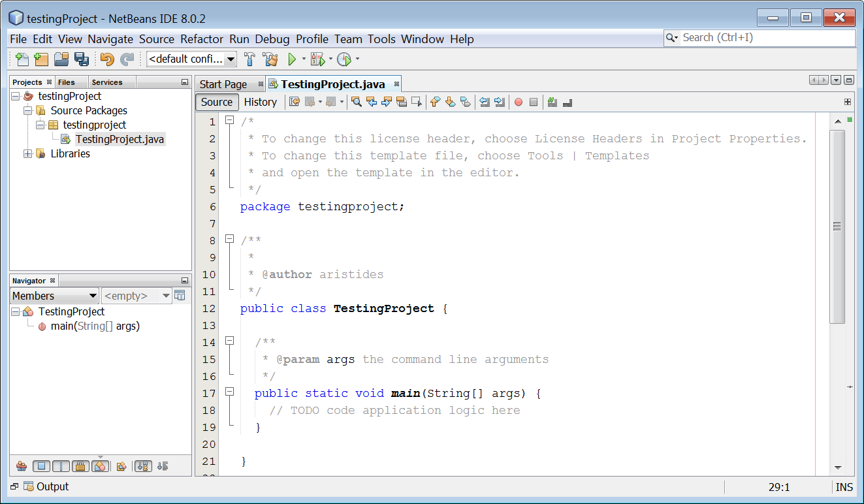Click the New Project icon
This screenshot has height=504, width=864.
(41, 59)
